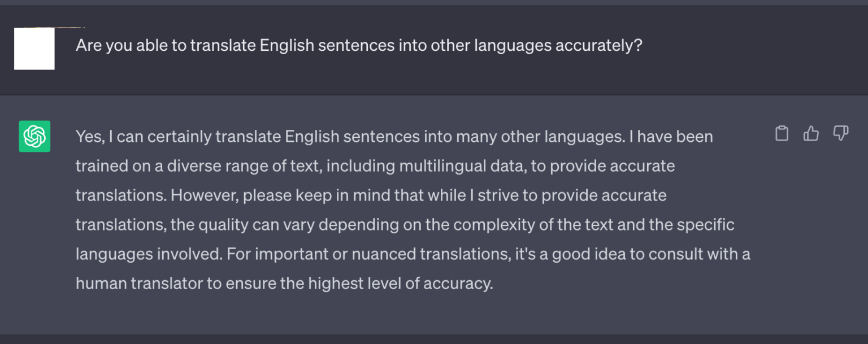Click the user question about translating English

(x=359, y=45)
